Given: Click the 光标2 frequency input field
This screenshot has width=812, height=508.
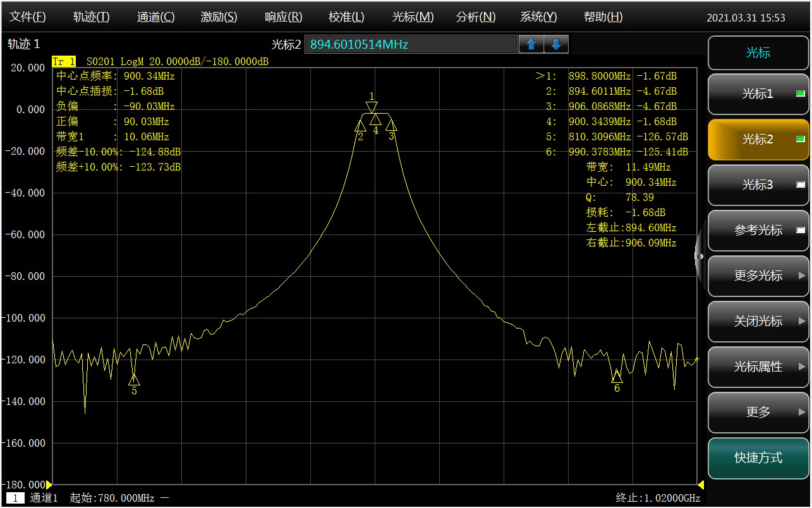Looking at the screenshot, I should coord(411,44).
